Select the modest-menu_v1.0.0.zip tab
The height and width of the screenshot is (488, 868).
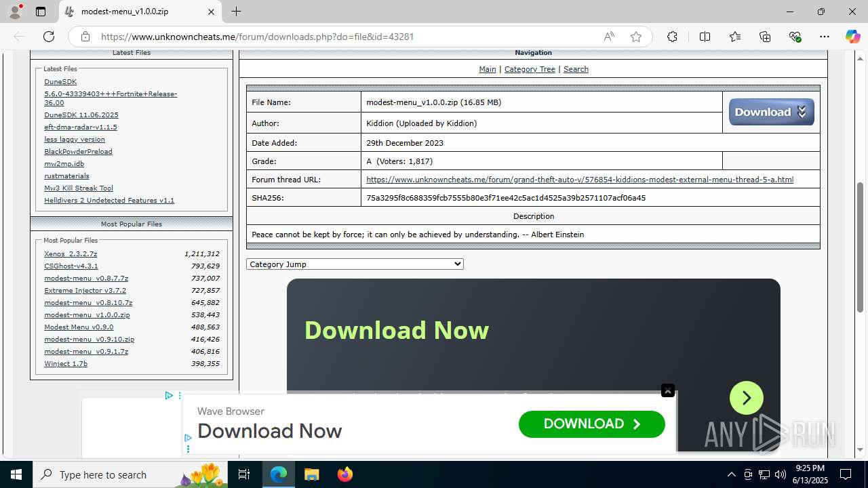click(x=139, y=12)
